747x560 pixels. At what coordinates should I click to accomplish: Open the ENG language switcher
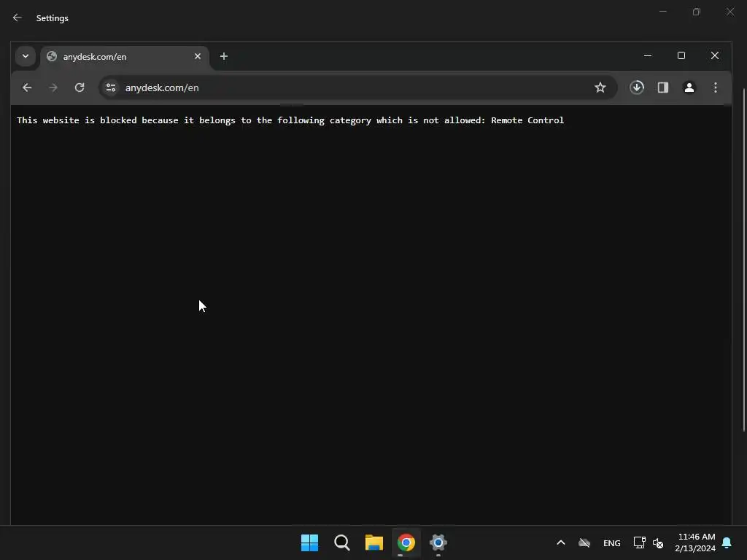click(612, 542)
